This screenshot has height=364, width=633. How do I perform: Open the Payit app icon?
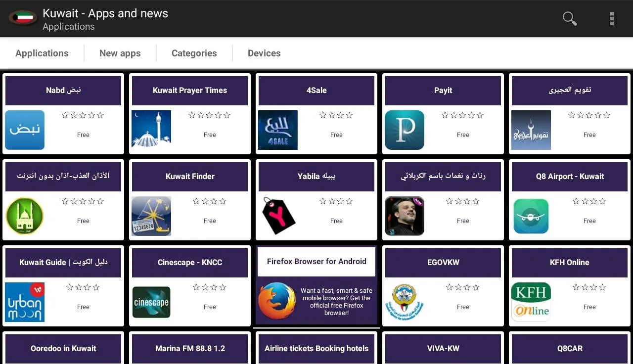(405, 130)
